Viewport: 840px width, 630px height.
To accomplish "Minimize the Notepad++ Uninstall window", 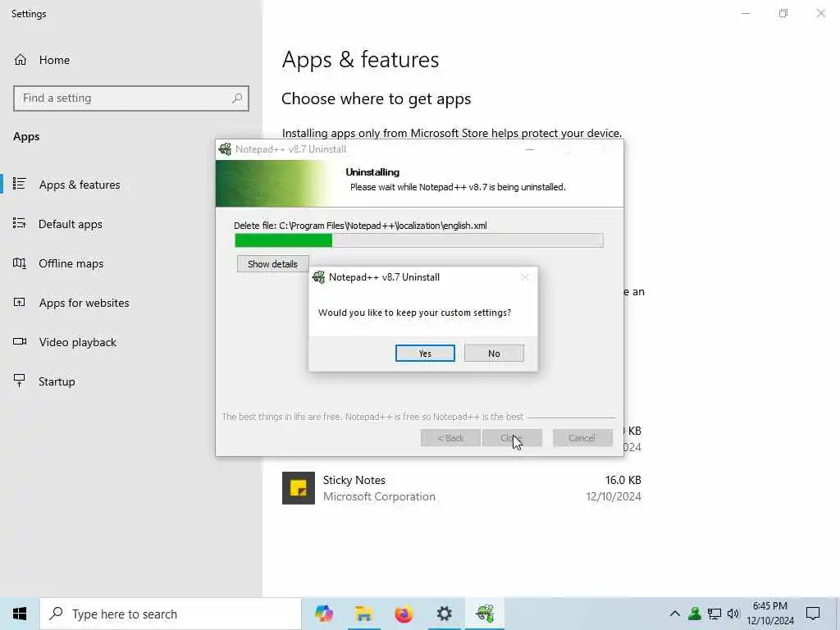I will click(x=530, y=149).
